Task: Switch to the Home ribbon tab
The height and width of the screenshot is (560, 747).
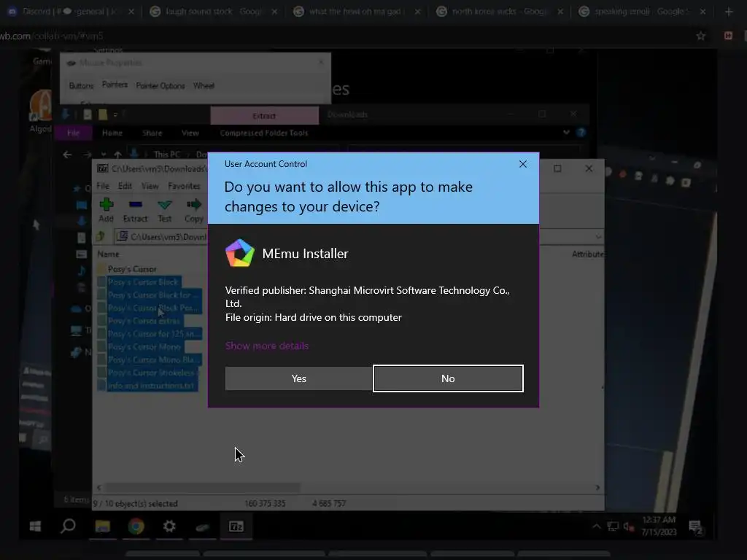Action: click(x=112, y=133)
